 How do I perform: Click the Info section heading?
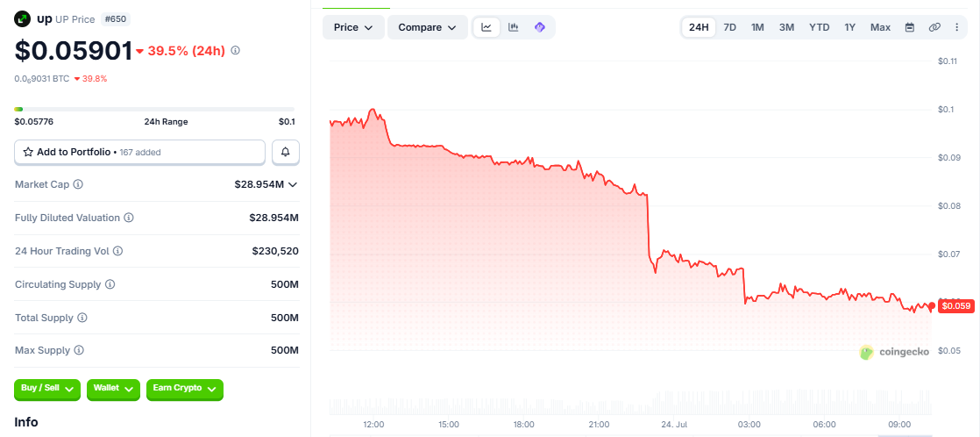coord(26,422)
